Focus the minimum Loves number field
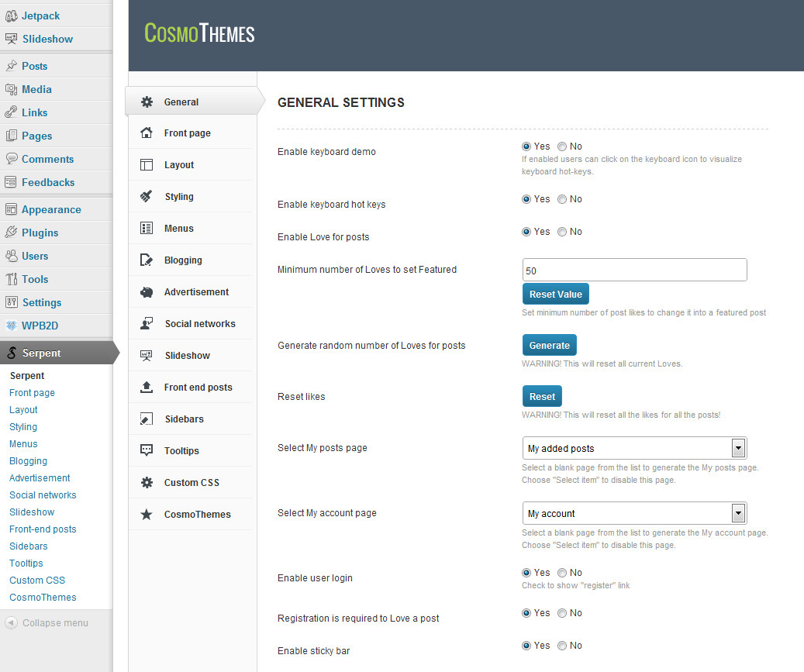This screenshot has width=804, height=672. 634,271
